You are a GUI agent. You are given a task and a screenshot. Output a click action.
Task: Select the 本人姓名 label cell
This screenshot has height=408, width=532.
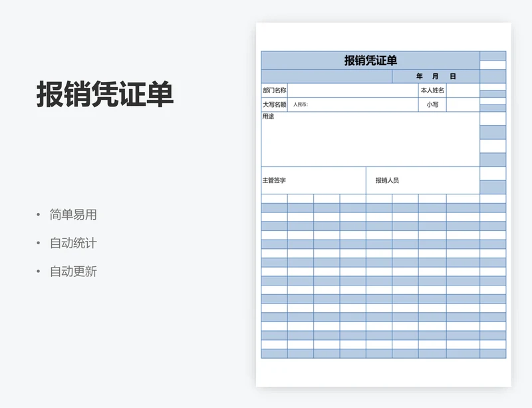point(432,91)
